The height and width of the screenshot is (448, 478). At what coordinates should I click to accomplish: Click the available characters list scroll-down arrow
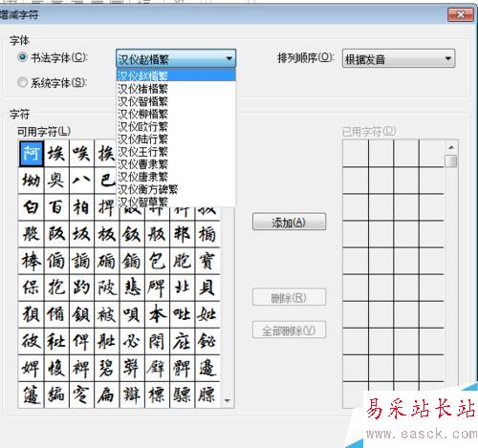[x=228, y=400]
